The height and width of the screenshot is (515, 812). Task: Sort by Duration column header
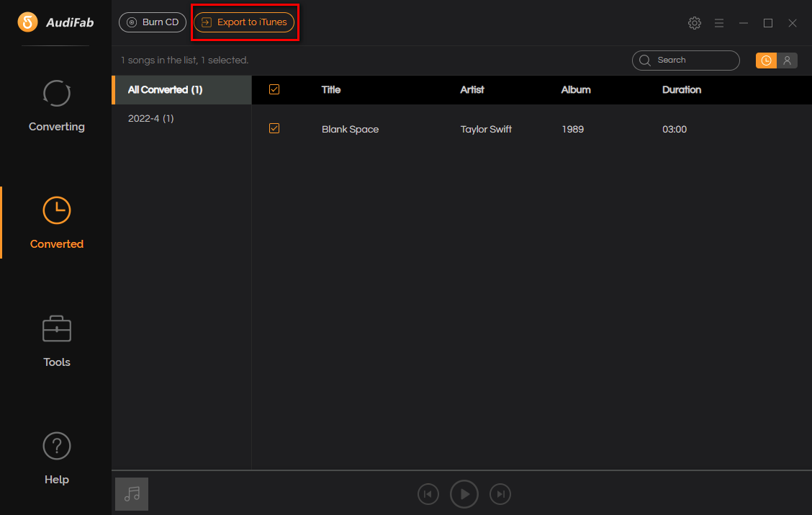coord(682,89)
